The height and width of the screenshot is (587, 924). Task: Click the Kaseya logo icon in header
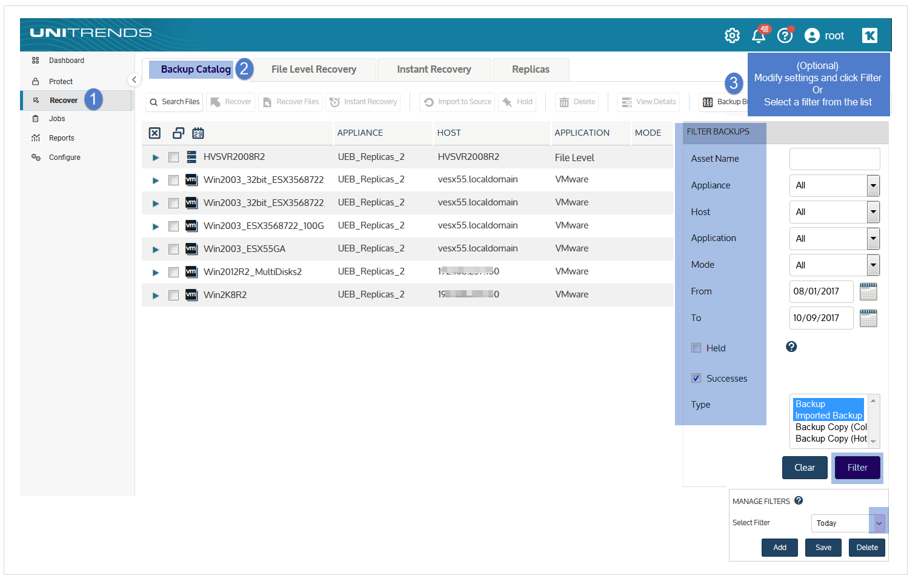pyautogui.click(x=869, y=36)
